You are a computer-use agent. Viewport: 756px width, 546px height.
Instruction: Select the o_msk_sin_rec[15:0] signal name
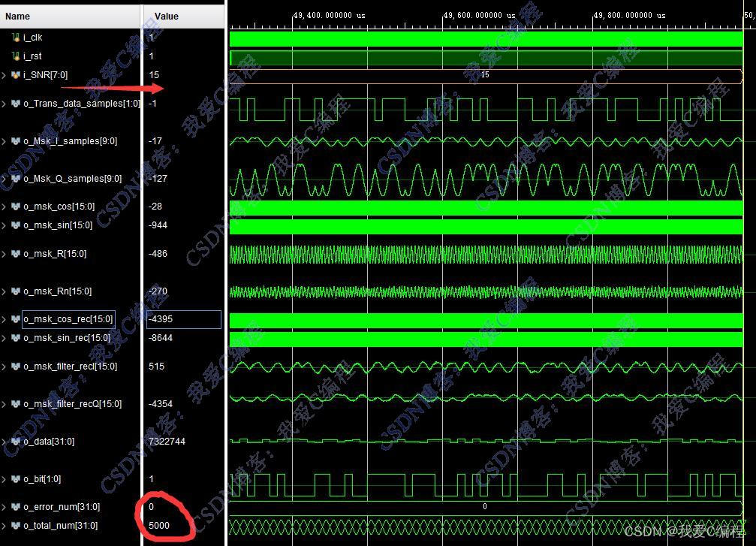pyautogui.click(x=67, y=338)
